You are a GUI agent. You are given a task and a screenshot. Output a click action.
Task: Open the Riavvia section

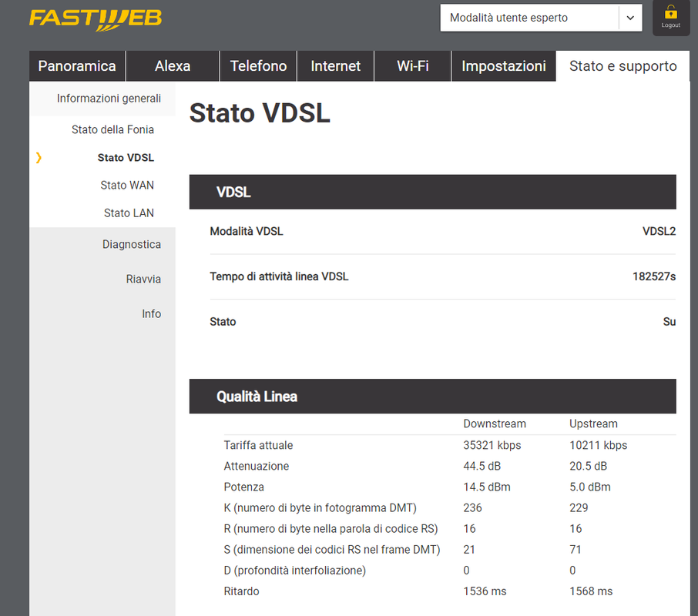click(143, 279)
